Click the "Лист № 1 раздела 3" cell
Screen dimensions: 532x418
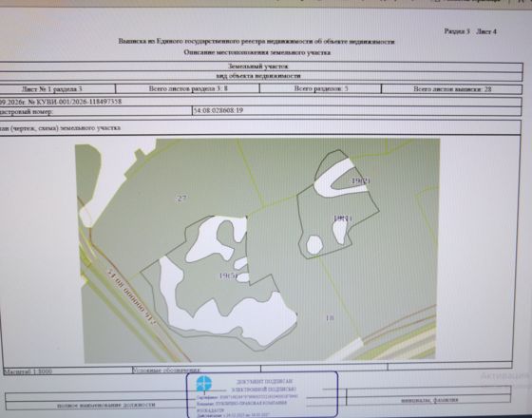pyautogui.click(x=57, y=89)
